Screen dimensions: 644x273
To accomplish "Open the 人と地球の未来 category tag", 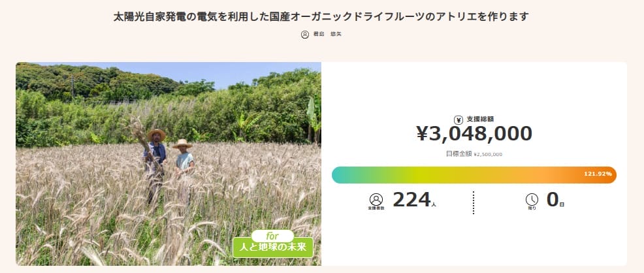I will 272,248.
